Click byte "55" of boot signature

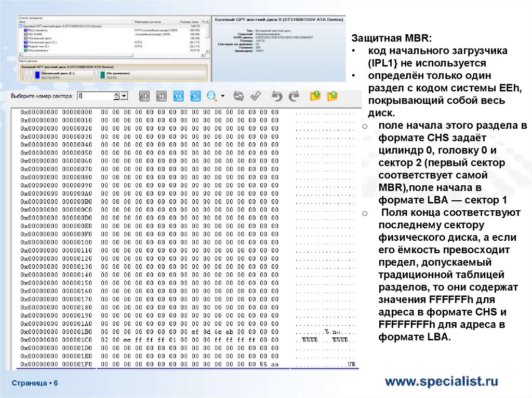click(263, 364)
